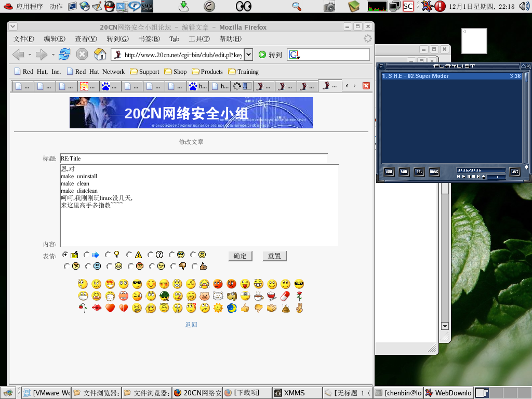
Task: Open the Training bookmarks folder
Action: pos(244,72)
